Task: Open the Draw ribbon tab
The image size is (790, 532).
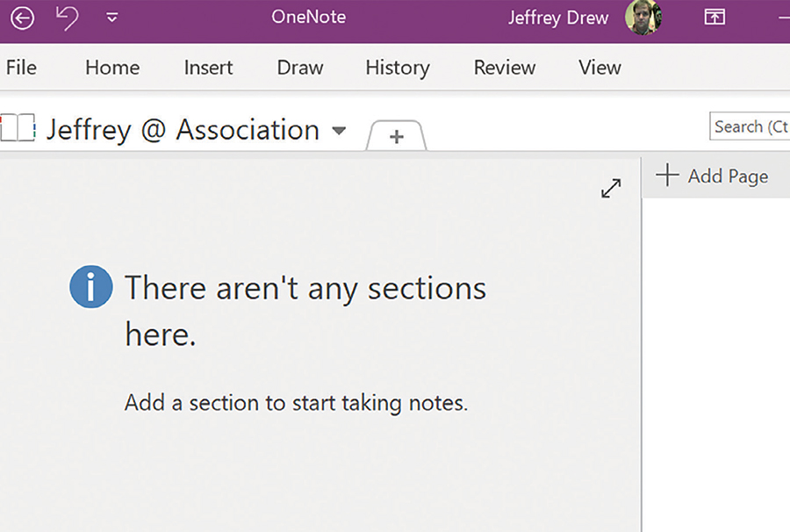Action: tap(300, 68)
